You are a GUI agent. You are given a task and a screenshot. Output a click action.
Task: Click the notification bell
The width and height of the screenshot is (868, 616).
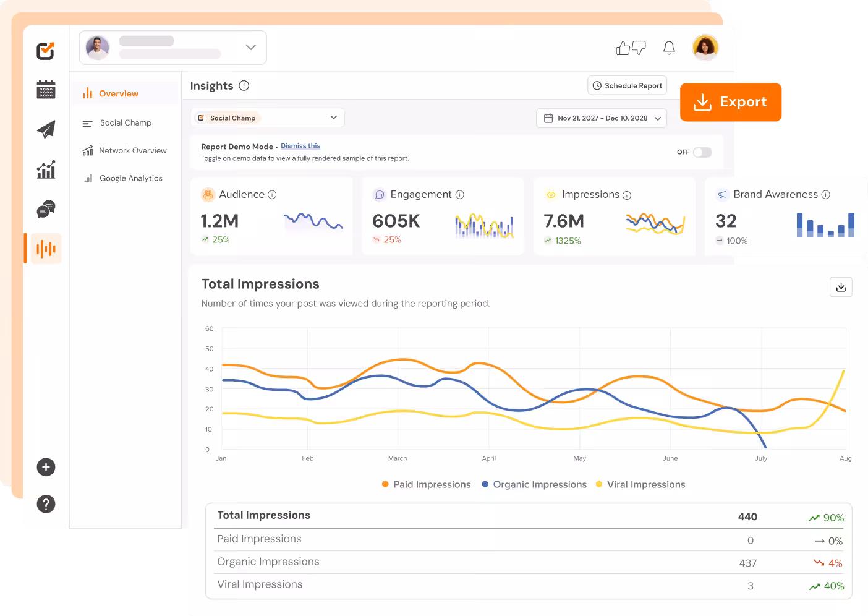tap(668, 47)
